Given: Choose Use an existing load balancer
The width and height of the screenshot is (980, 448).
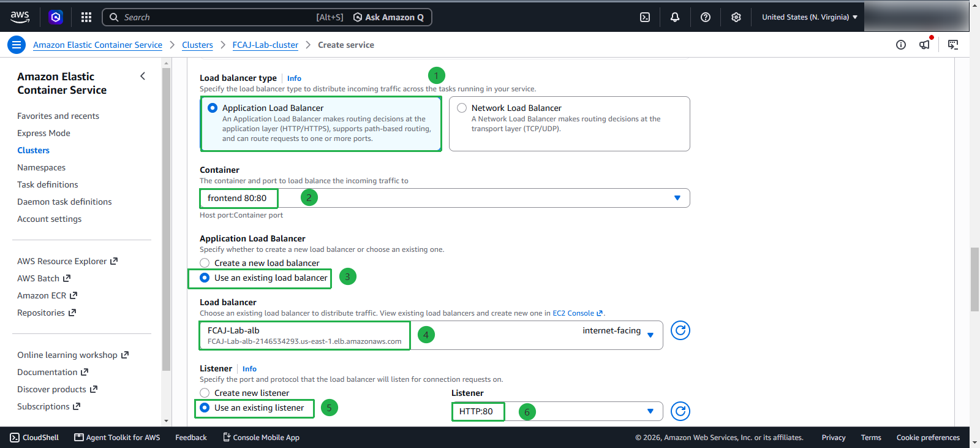Looking at the screenshot, I should [x=205, y=278].
